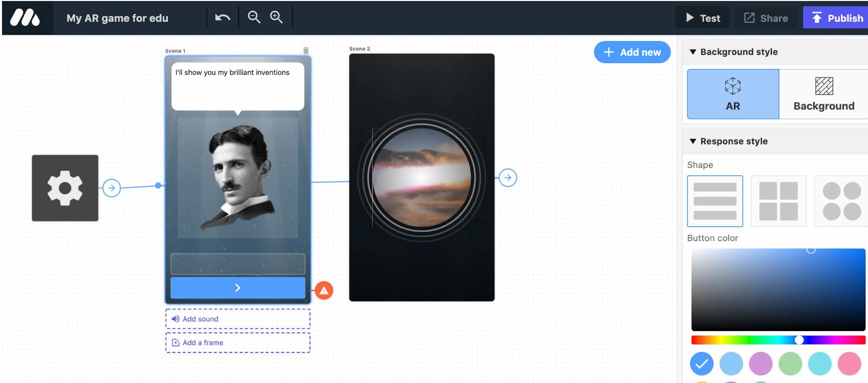Test the AR game
The width and height of the screenshot is (868, 383).
[x=702, y=18]
